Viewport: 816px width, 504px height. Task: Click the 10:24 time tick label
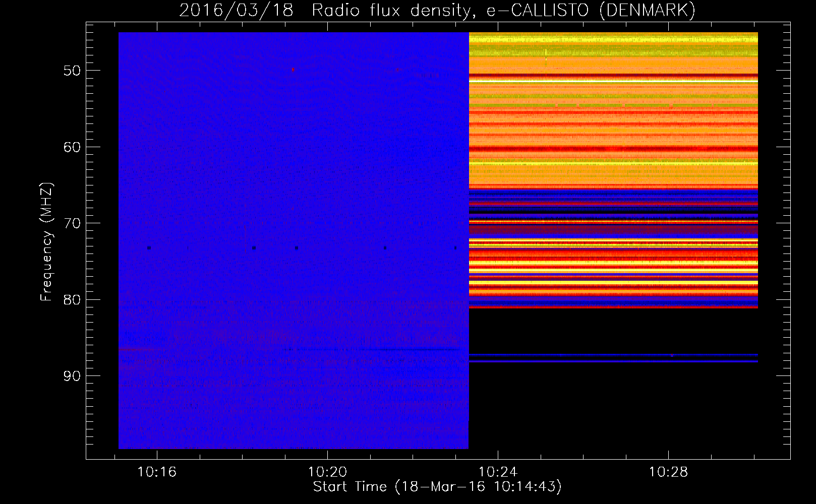pos(498,472)
